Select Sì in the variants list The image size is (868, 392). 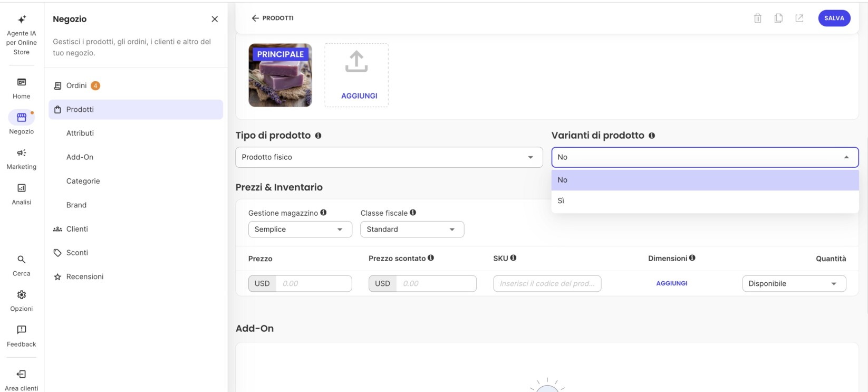coord(705,200)
